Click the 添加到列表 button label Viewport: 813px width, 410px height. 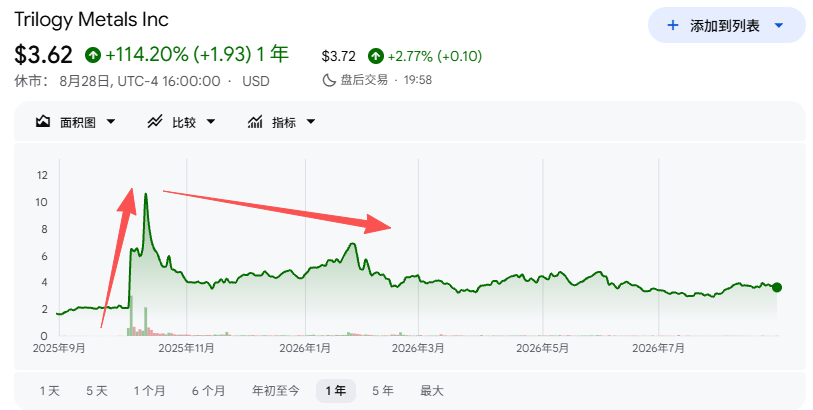point(724,25)
